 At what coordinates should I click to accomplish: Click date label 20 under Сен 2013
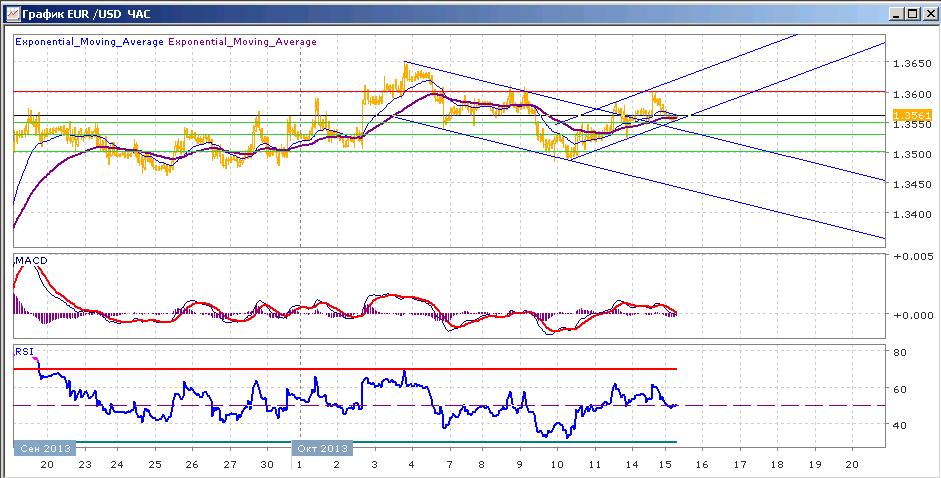(47, 465)
